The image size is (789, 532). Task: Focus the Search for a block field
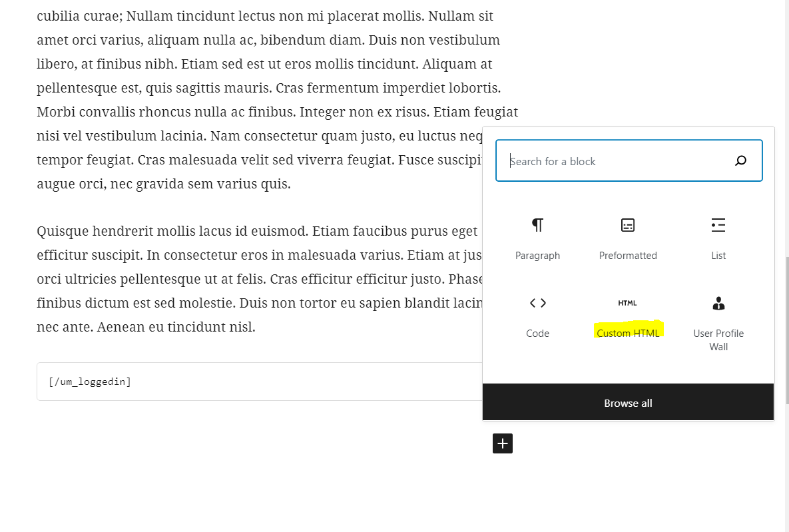[x=629, y=160]
